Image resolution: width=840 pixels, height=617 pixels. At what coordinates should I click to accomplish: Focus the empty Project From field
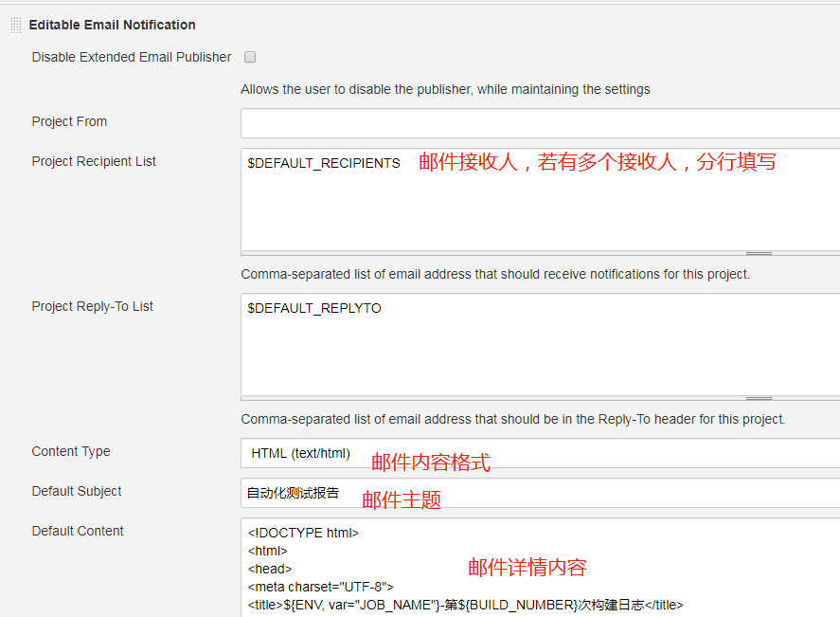tap(540, 123)
